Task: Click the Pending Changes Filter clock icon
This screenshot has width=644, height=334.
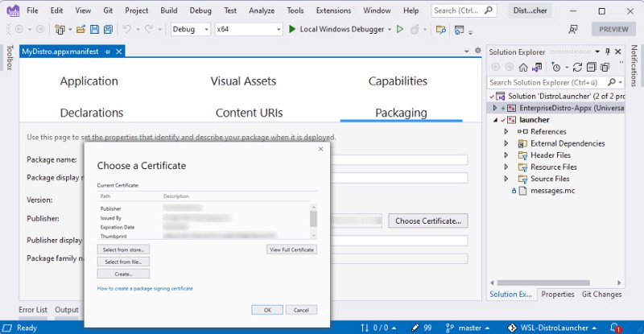Action: coord(555,67)
